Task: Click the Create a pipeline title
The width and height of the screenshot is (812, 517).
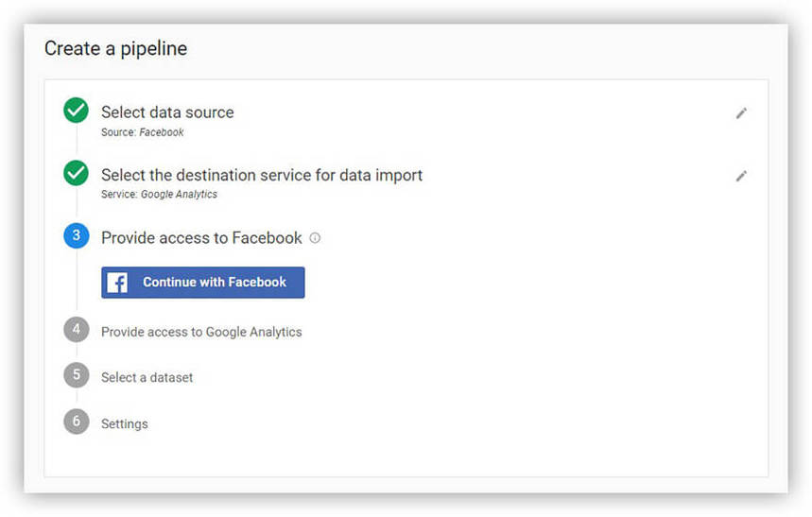Action: click(x=115, y=49)
